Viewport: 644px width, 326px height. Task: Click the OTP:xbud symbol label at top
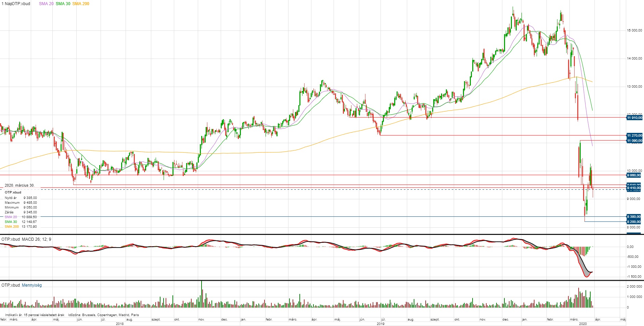tap(21, 4)
